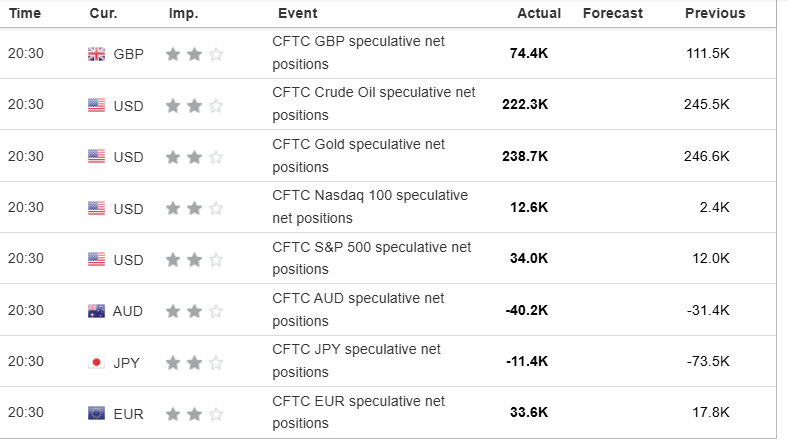788x444 pixels.
Task: Open CFTC Crude Oil speculative net positions
Action: (x=373, y=104)
